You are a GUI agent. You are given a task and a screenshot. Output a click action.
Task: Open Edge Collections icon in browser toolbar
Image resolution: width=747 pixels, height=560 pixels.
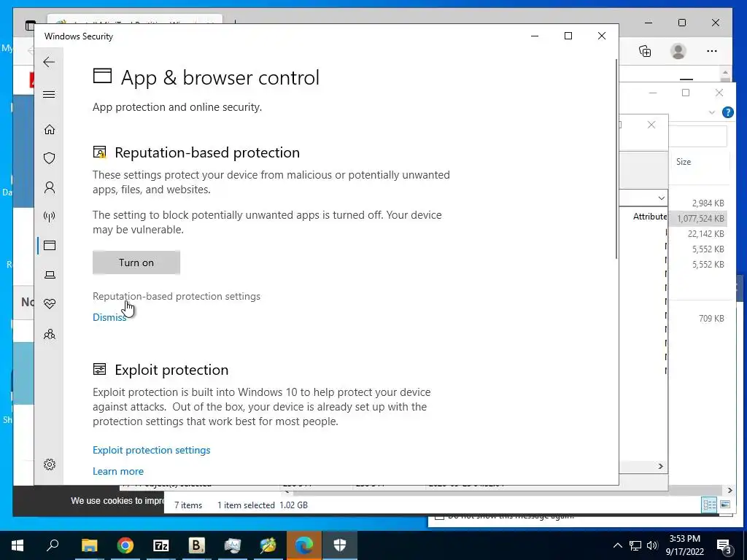coord(645,51)
